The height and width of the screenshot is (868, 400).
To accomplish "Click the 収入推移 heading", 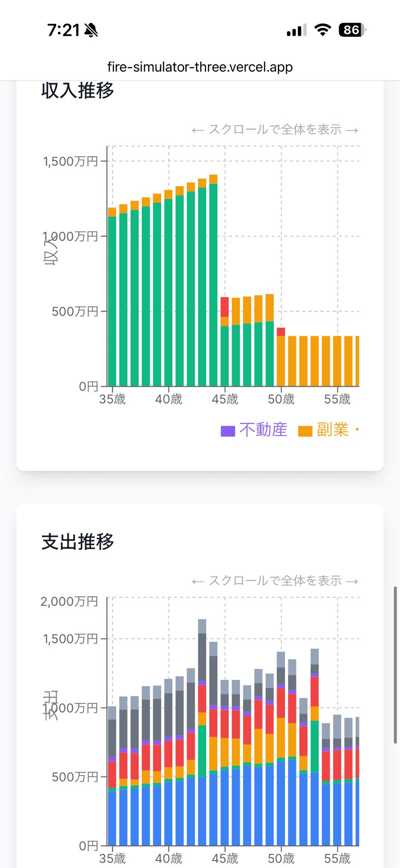I will 77,90.
